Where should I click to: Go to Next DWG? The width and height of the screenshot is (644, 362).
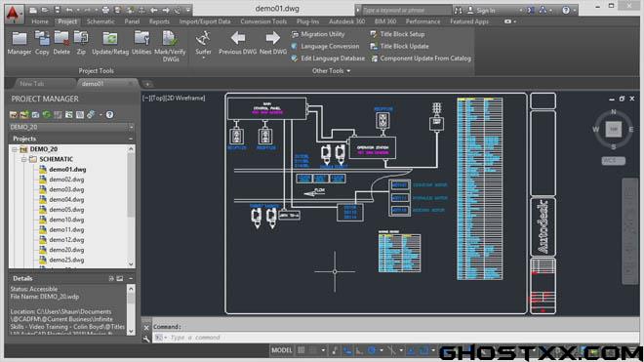(x=272, y=43)
